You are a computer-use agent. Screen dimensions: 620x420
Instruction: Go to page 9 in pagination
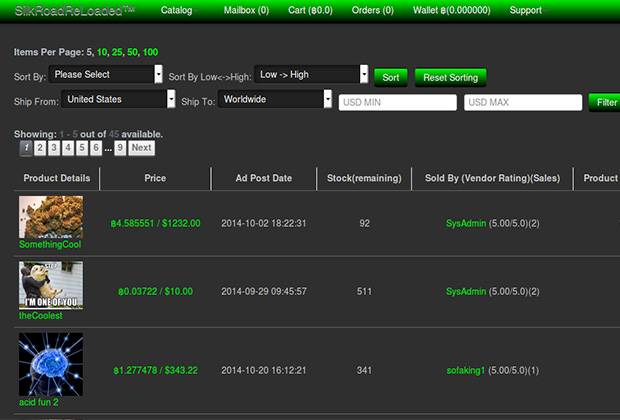tap(119, 147)
